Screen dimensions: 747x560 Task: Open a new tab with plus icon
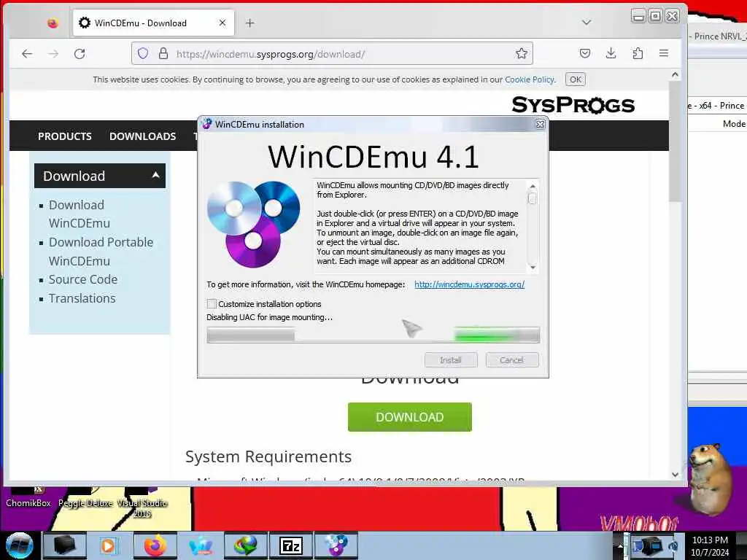click(x=249, y=23)
